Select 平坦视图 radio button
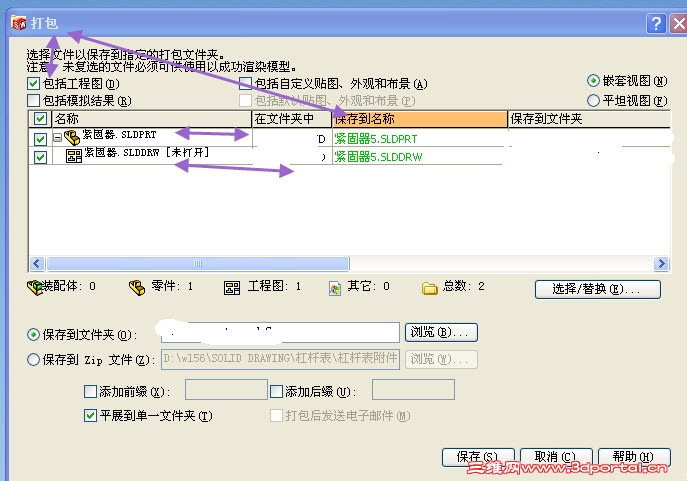 pyautogui.click(x=593, y=101)
